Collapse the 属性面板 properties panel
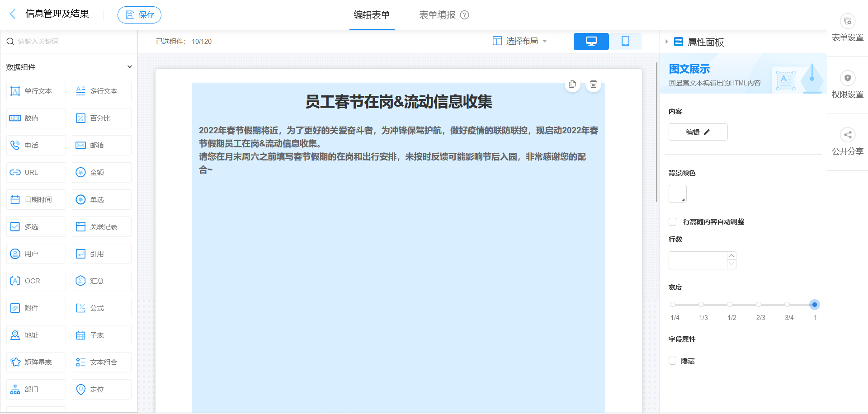Screen dimensions: 868x414 [x=666, y=42]
